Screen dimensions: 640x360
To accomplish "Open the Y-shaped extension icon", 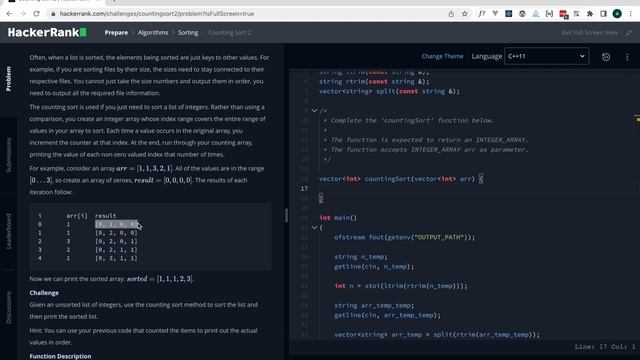I will (x=495, y=14).
